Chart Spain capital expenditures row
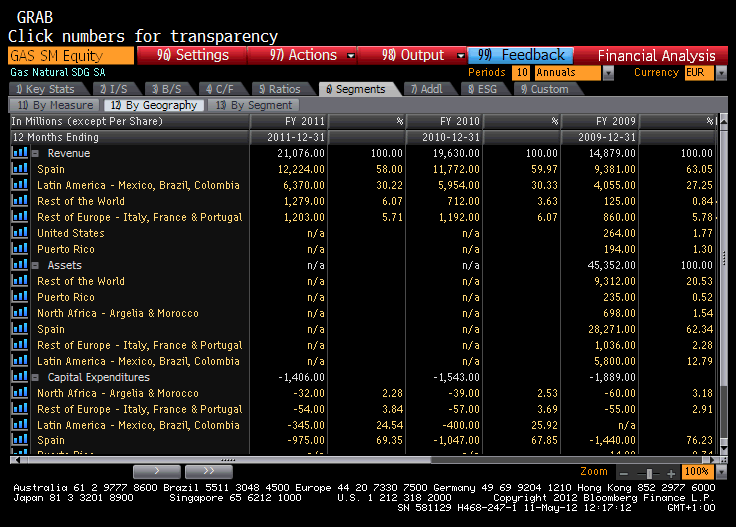736x527 pixels. (20, 440)
